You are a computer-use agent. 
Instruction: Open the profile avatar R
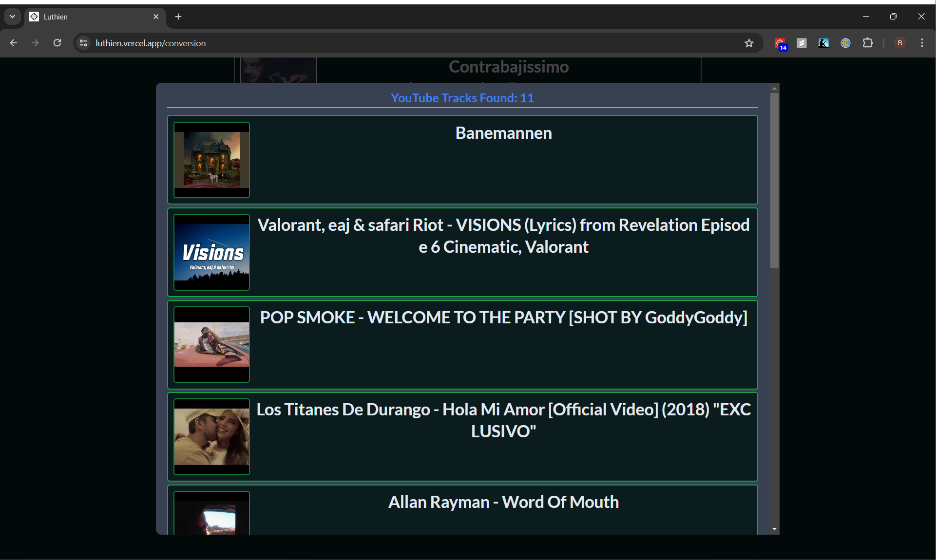click(x=900, y=43)
